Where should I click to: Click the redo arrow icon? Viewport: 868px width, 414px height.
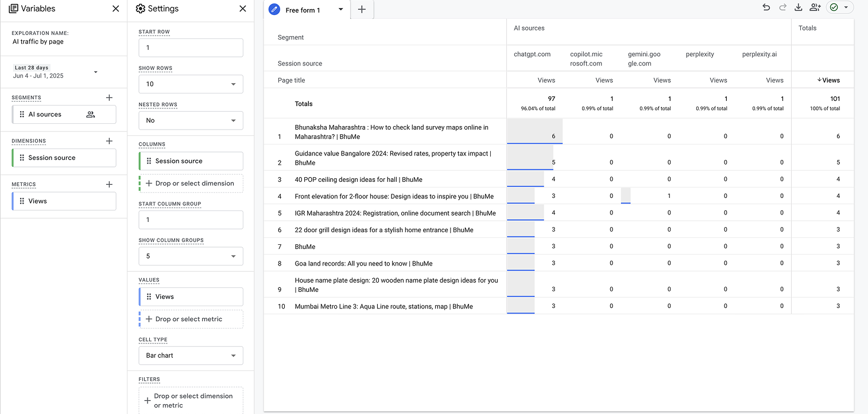pyautogui.click(x=781, y=7)
